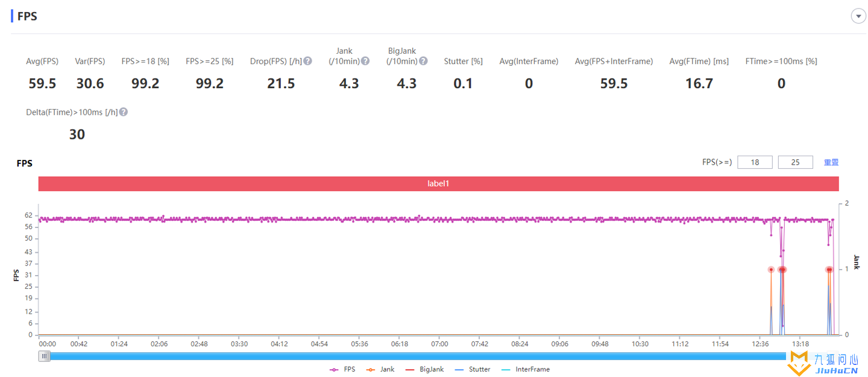Click the Avg(FTime) value 16.7

tap(699, 83)
